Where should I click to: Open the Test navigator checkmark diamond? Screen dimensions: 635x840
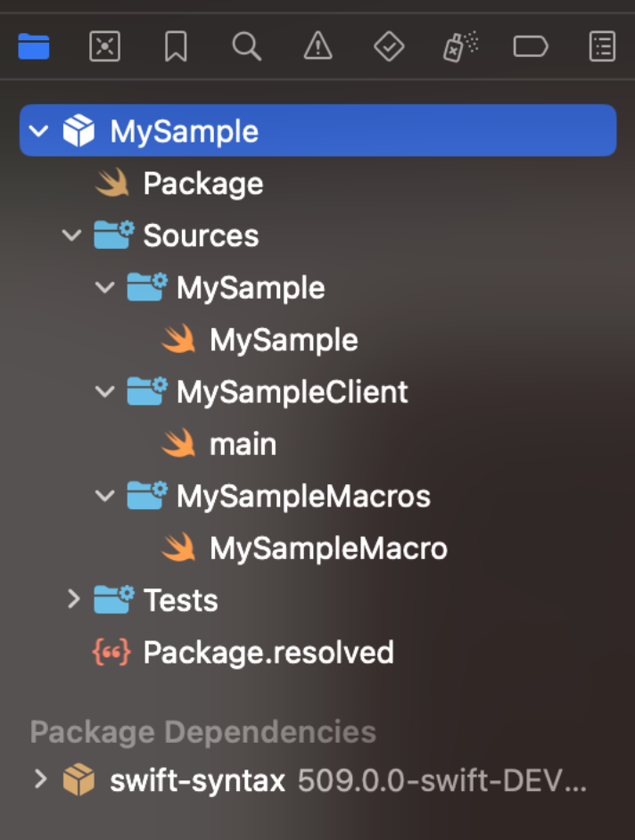[389, 46]
